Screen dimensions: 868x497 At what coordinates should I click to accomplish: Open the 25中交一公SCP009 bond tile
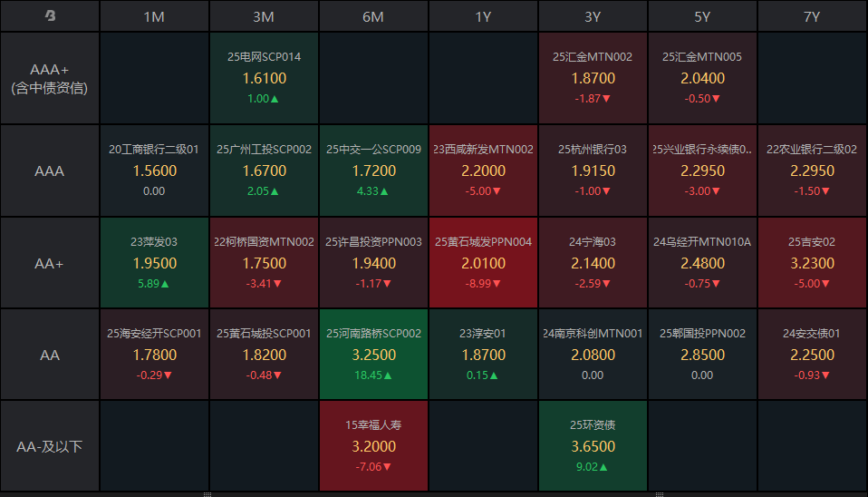coord(373,171)
